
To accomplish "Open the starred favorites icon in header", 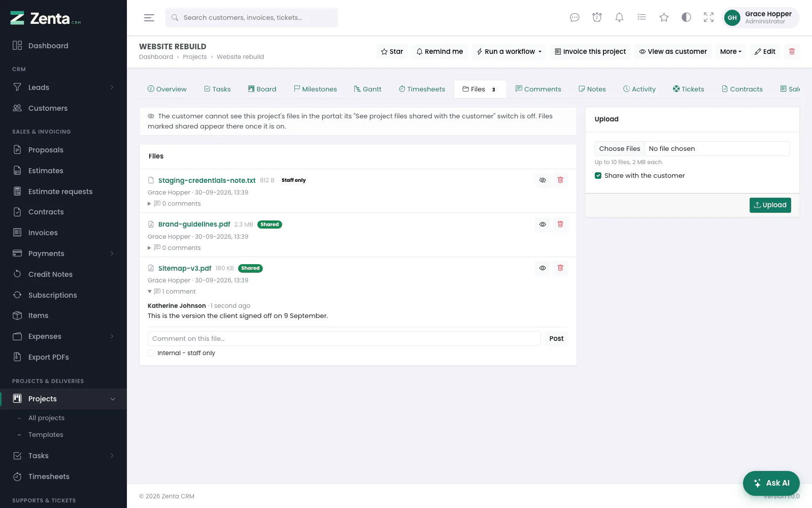I will click(664, 18).
